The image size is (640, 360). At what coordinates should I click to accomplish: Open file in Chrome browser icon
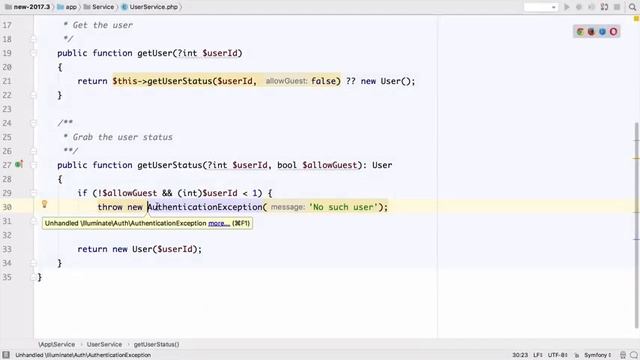tap(580, 31)
